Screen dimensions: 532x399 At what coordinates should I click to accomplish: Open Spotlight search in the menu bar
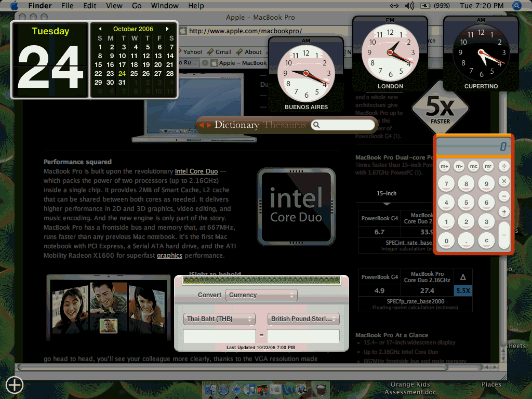click(516, 5)
